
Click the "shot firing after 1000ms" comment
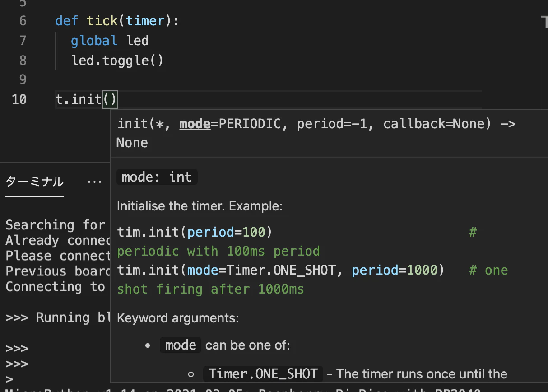[x=210, y=289]
